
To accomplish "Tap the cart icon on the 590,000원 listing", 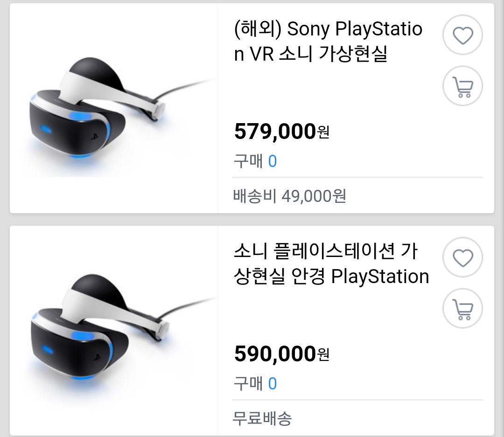I will coord(463,309).
